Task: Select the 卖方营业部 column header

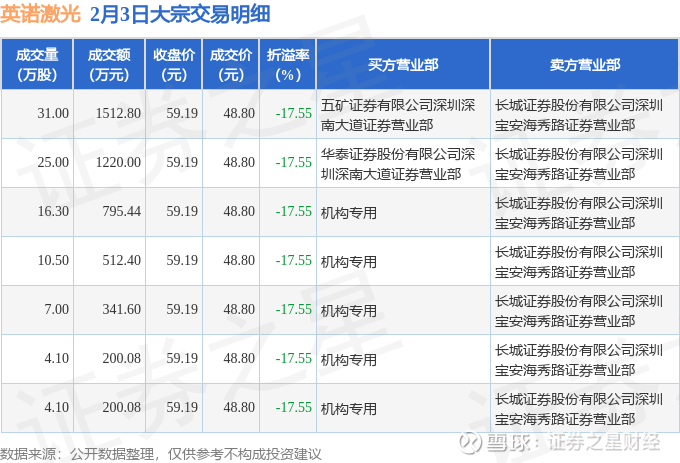Action: coord(585,64)
